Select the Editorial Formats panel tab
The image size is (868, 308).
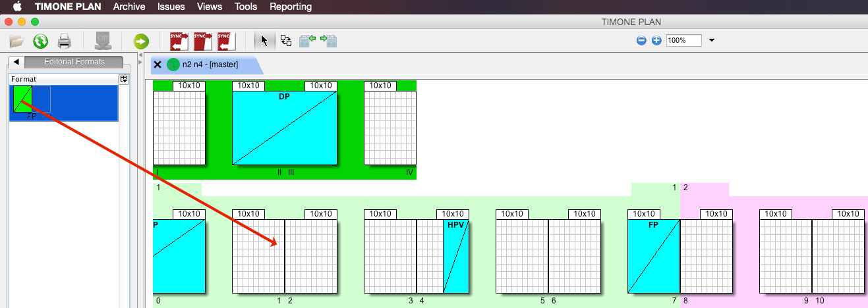74,62
